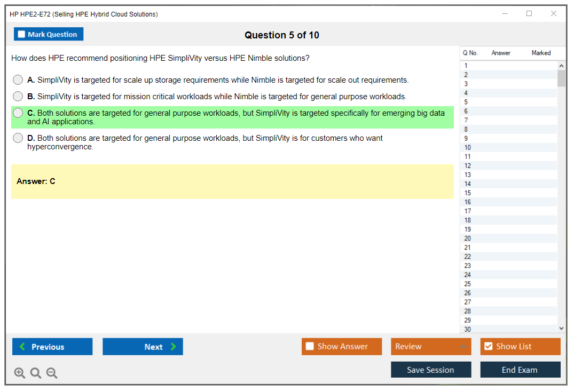Choose radio button for option C
Screen dimensions: 574x392
pos(18,113)
